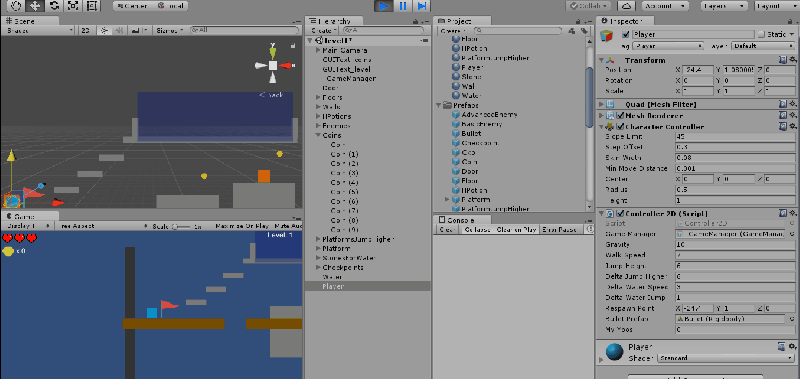Viewport: 800px width, 379px height.
Task: Toggle scene audio icon
Action: (x=119, y=30)
